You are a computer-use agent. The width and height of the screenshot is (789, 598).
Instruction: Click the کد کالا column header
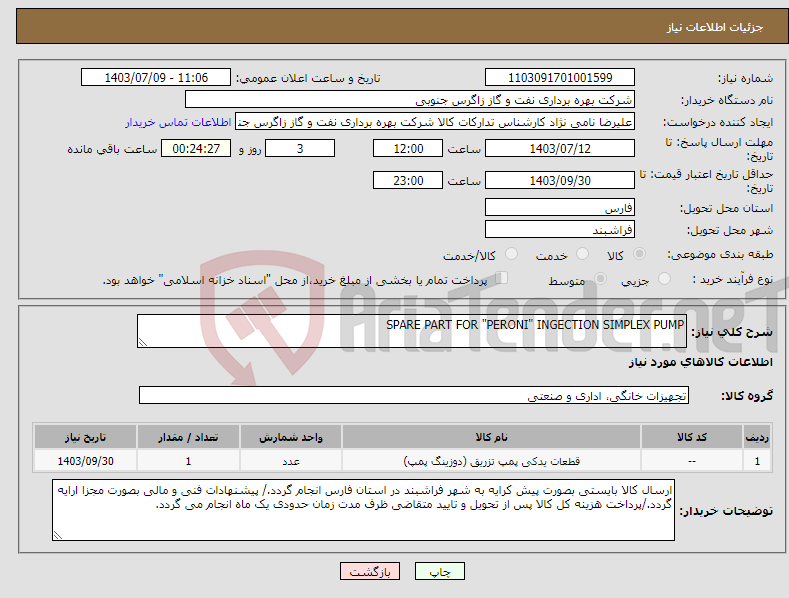[692, 437]
